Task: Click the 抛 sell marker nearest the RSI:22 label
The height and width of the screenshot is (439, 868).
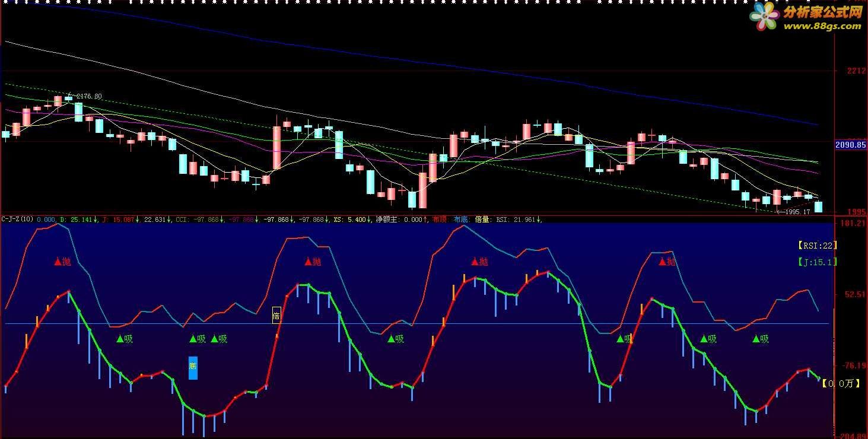Action: 667,262
